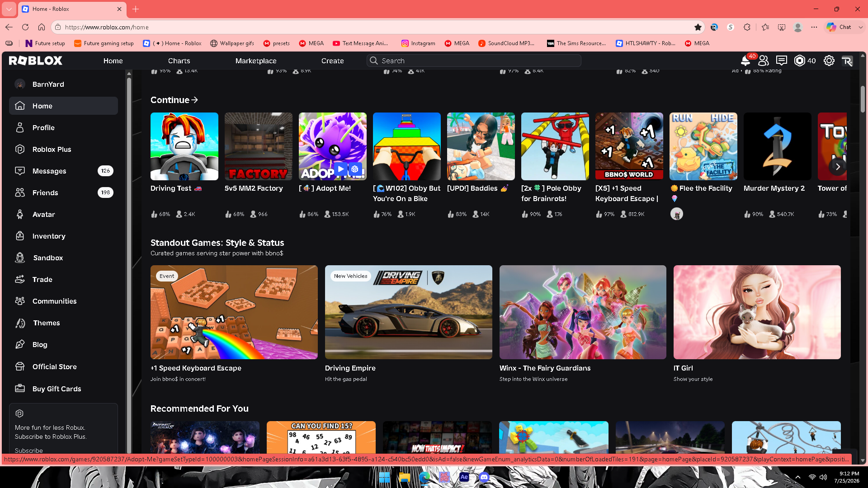Show next games in Continue carousel
This screenshot has width=868, height=488.
838,167
